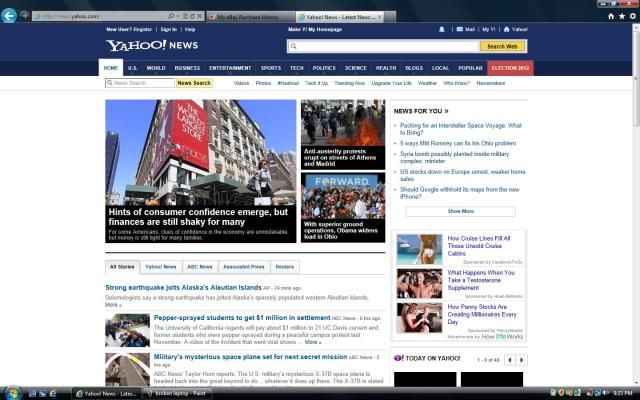Open the WORLD news section
The width and height of the screenshot is (640, 400).
pyautogui.click(x=156, y=68)
